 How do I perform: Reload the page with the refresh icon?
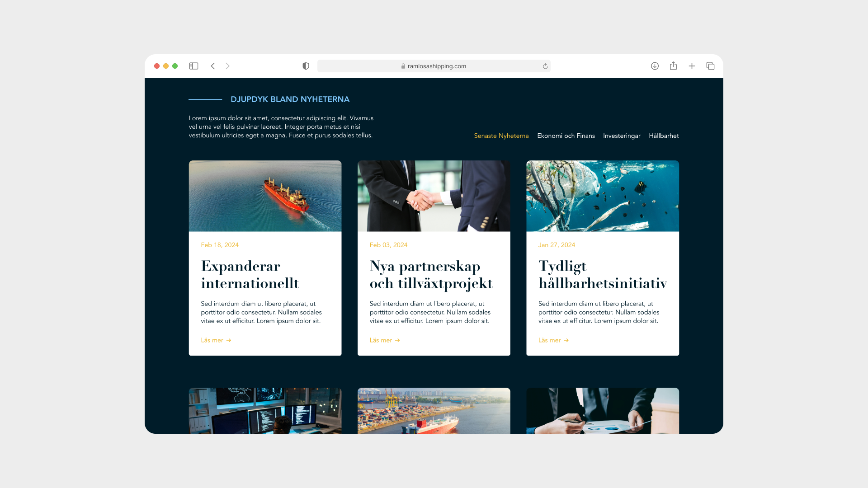(545, 66)
